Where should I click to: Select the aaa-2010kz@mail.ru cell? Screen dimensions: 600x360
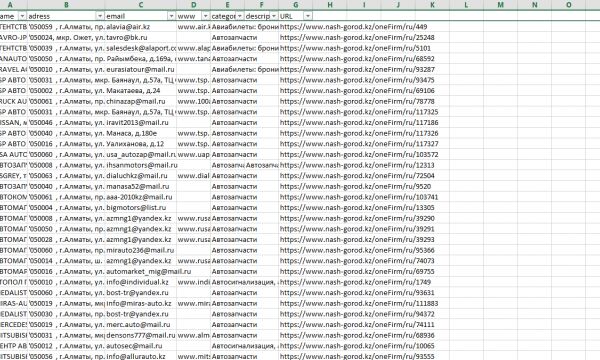coord(141,197)
